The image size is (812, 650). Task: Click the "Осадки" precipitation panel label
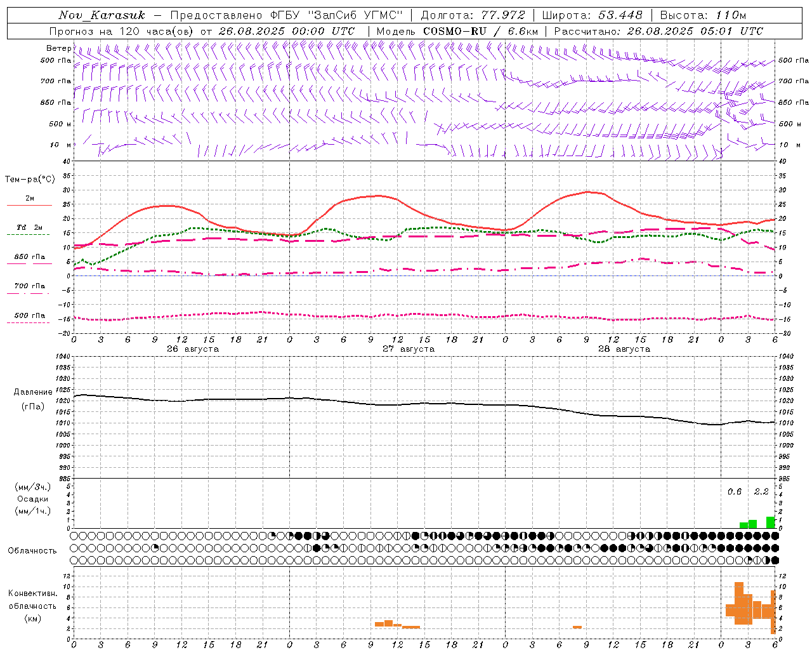click(x=33, y=499)
